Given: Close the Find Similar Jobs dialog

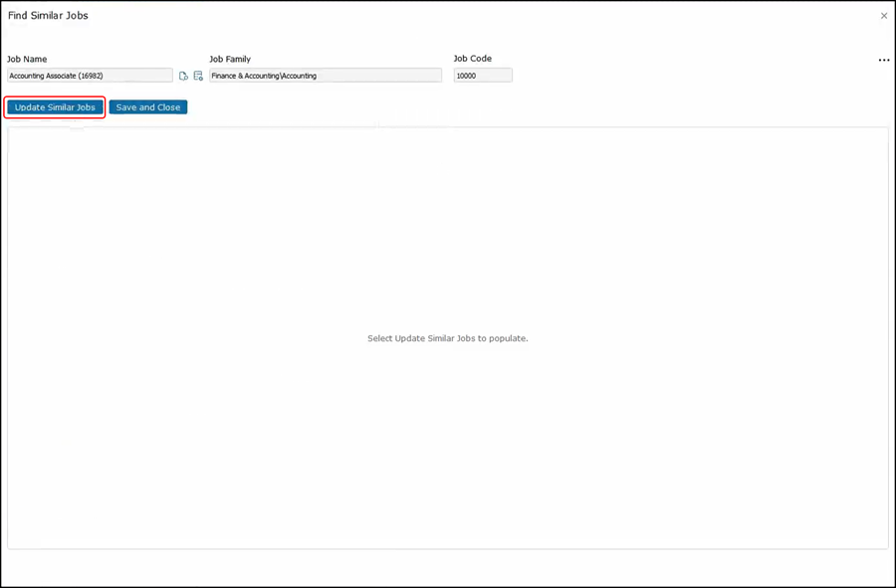Looking at the screenshot, I should 883,16.
